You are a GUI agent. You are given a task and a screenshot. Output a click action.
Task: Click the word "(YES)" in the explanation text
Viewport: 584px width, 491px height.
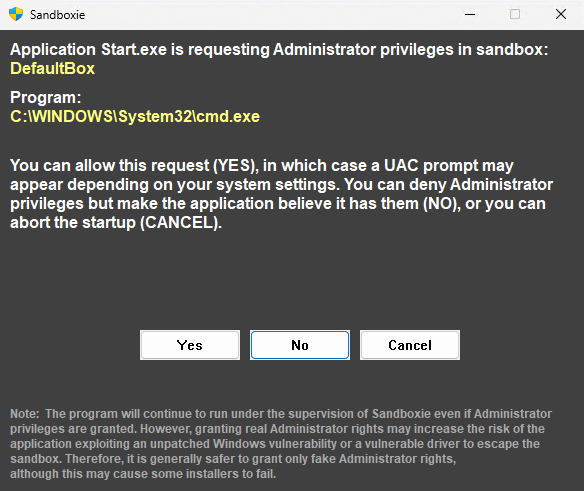click(x=236, y=165)
